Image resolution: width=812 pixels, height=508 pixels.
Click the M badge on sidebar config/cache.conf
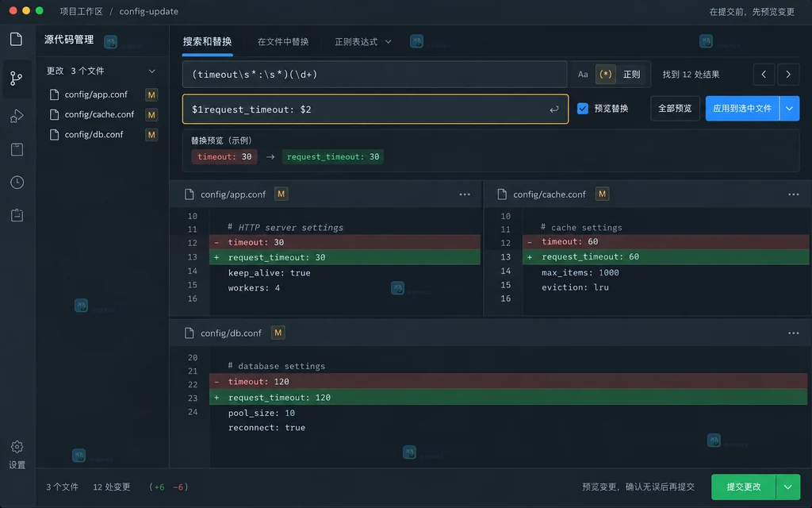coord(151,114)
